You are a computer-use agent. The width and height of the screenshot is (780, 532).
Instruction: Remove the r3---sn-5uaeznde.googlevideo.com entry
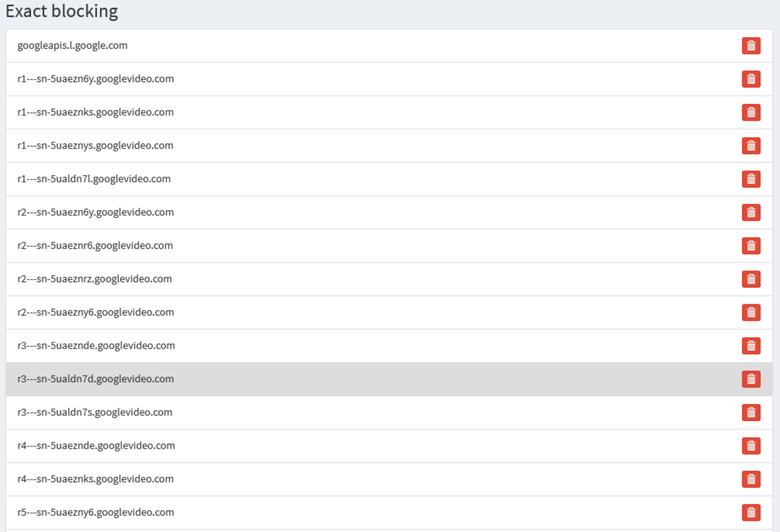click(751, 346)
